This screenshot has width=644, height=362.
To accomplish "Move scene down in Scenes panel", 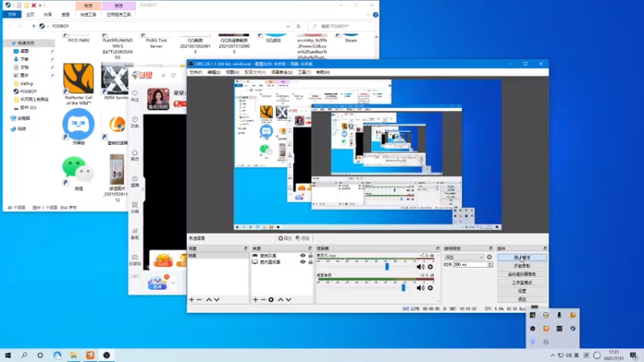I will point(217,299).
